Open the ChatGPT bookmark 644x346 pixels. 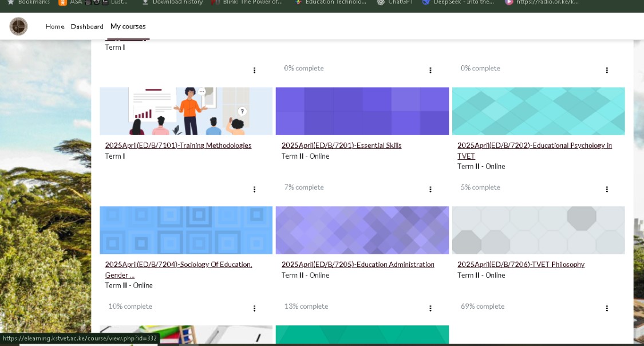[x=393, y=2]
